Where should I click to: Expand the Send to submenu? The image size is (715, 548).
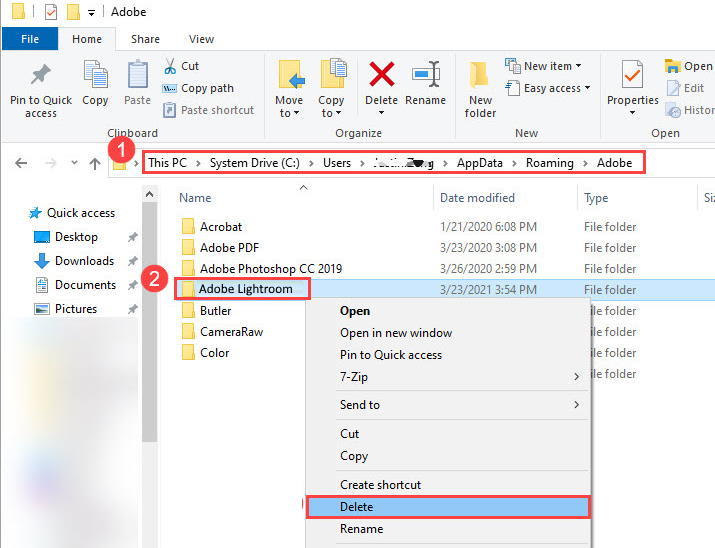(576, 404)
